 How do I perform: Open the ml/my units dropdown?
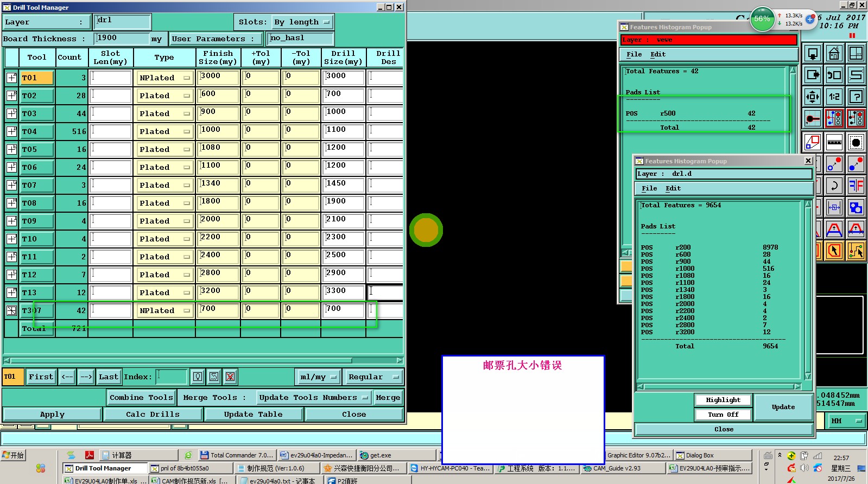(x=318, y=377)
